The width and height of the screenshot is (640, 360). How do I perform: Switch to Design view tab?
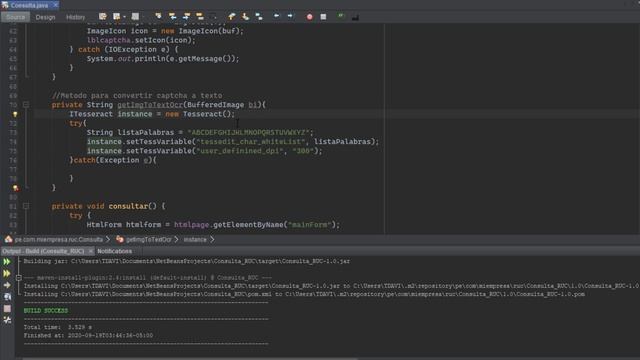point(45,17)
